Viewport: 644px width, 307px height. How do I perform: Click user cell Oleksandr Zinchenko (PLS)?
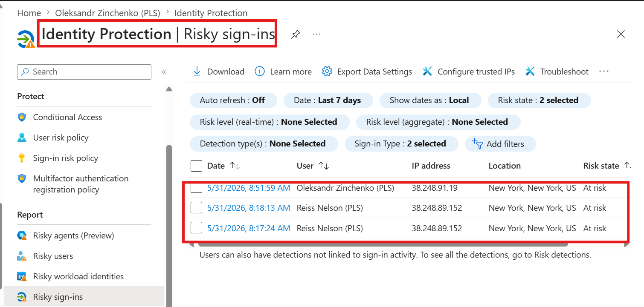[345, 188]
